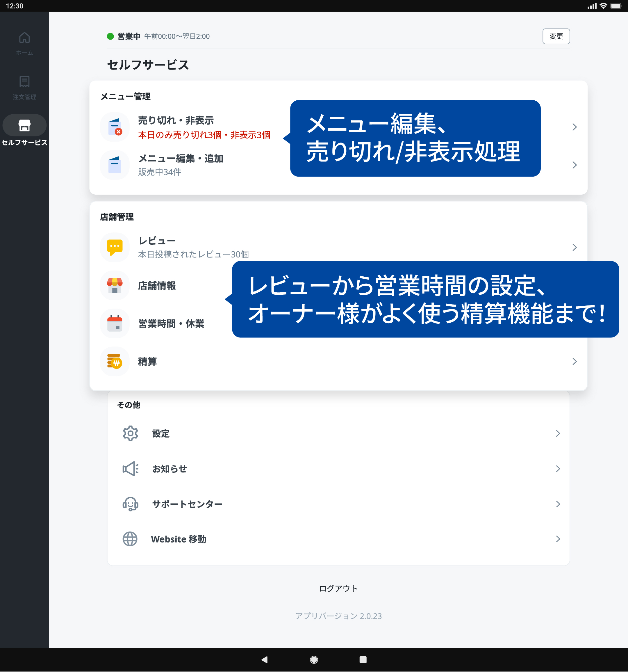Image resolution: width=628 pixels, height=672 pixels.
Task: Select the メニュー編集・追加 label
Action: pyautogui.click(x=180, y=158)
